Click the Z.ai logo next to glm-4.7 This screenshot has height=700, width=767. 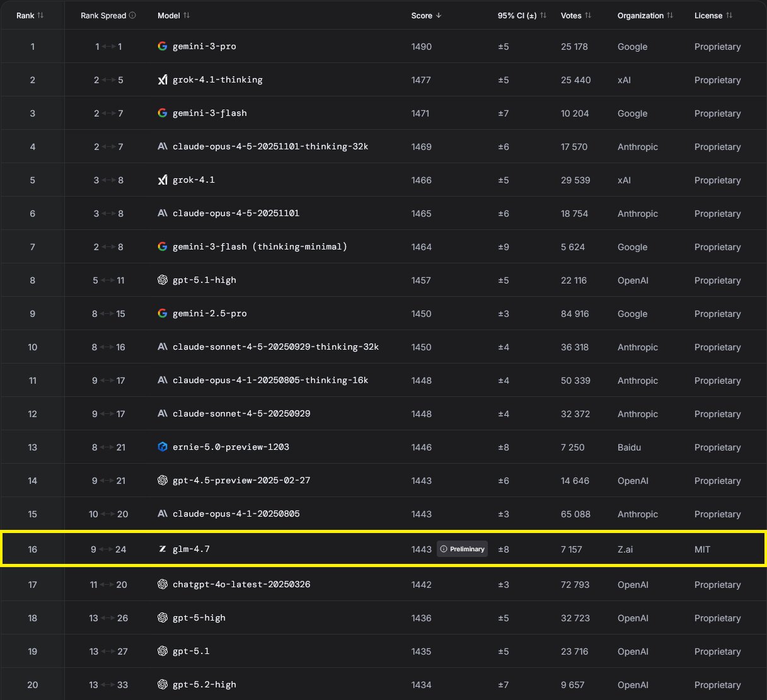[163, 549]
